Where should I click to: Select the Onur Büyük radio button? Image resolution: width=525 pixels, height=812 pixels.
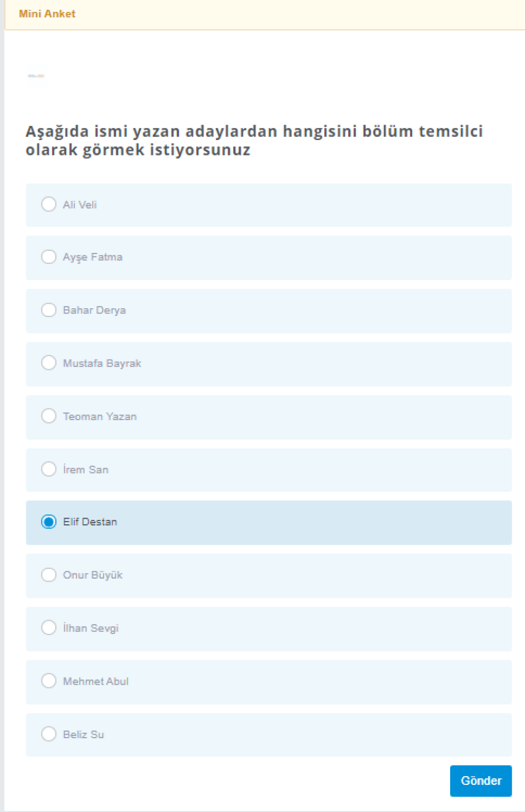(x=49, y=575)
